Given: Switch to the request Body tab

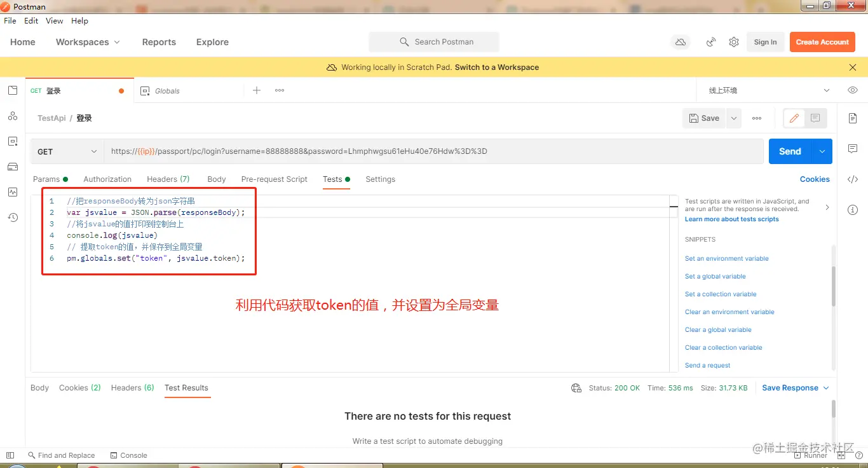Looking at the screenshot, I should point(217,179).
